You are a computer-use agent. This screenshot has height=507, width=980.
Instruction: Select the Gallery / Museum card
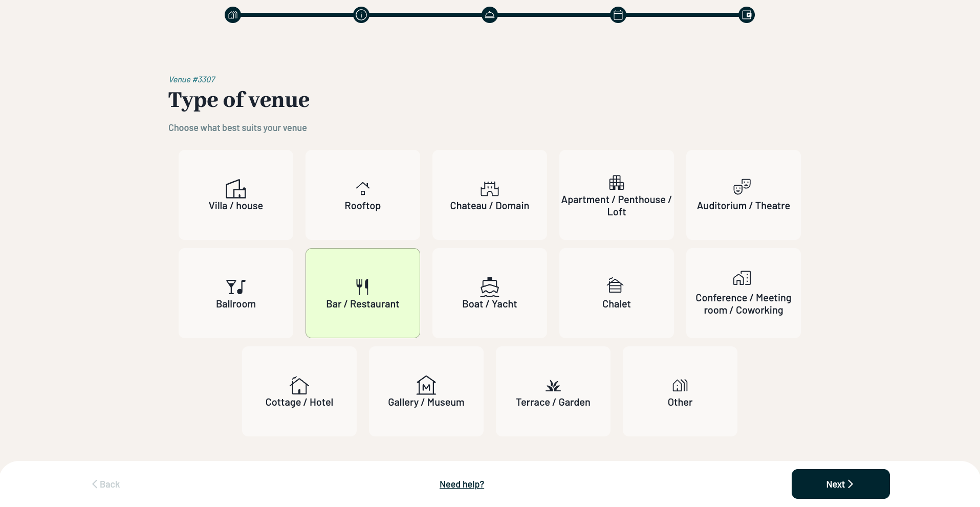(426, 391)
